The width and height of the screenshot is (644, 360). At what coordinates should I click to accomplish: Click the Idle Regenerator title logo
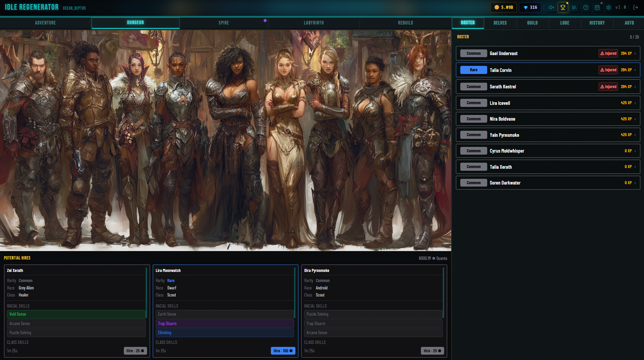[x=32, y=7]
